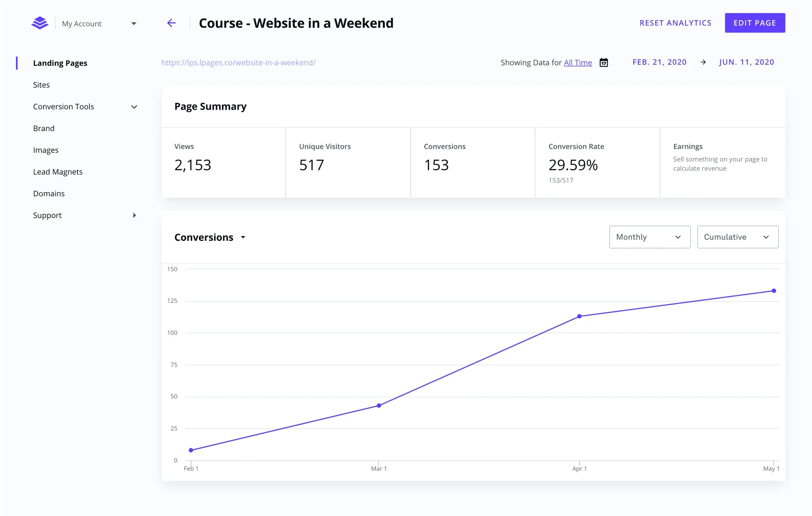This screenshot has width=812, height=516.
Task: Open the Monthly interval dropdown
Action: click(x=649, y=237)
